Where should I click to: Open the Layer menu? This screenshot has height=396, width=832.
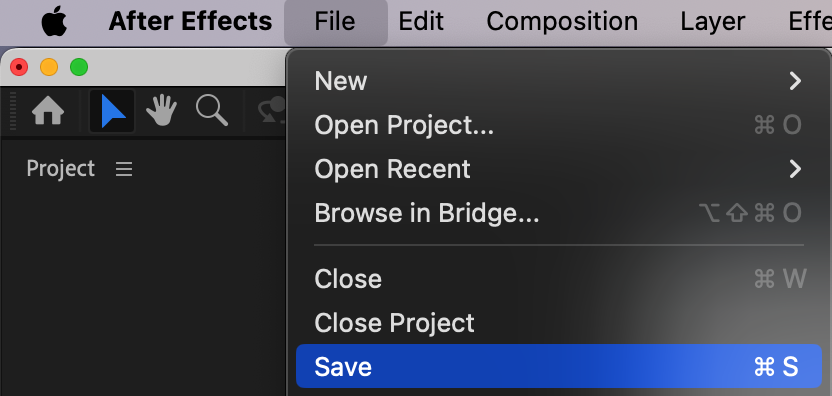point(713,22)
